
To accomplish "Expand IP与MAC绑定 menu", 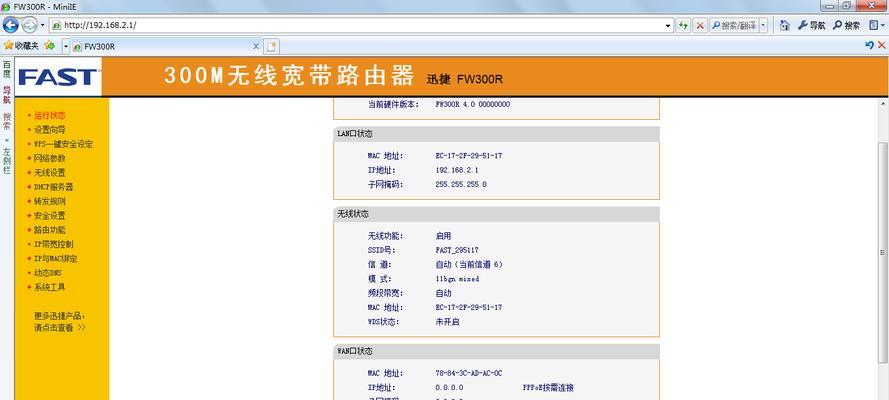I will (x=56, y=259).
